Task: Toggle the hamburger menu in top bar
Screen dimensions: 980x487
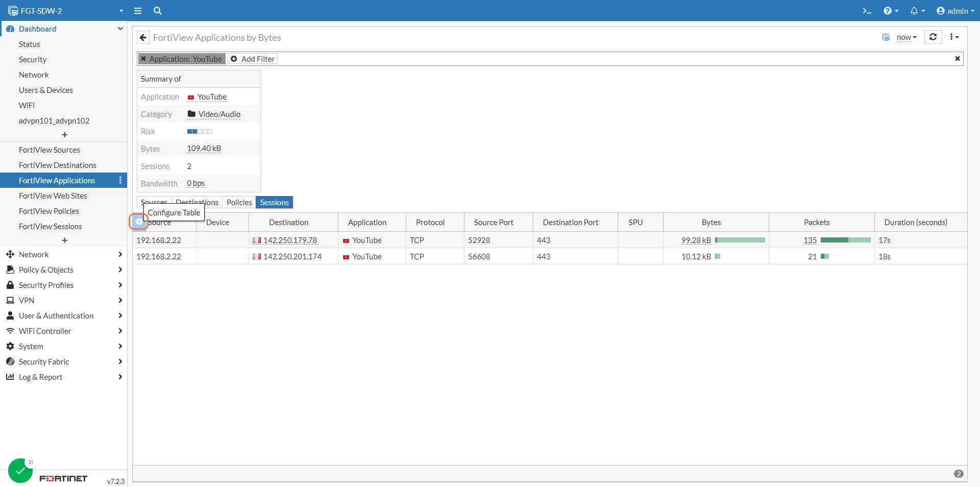Action: pyautogui.click(x=138, y=11)
